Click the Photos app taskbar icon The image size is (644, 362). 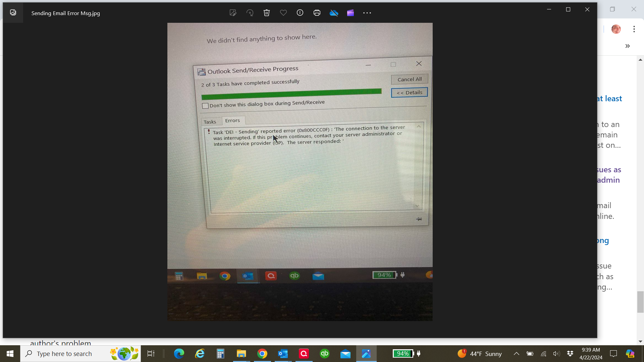tap(366, 354)
